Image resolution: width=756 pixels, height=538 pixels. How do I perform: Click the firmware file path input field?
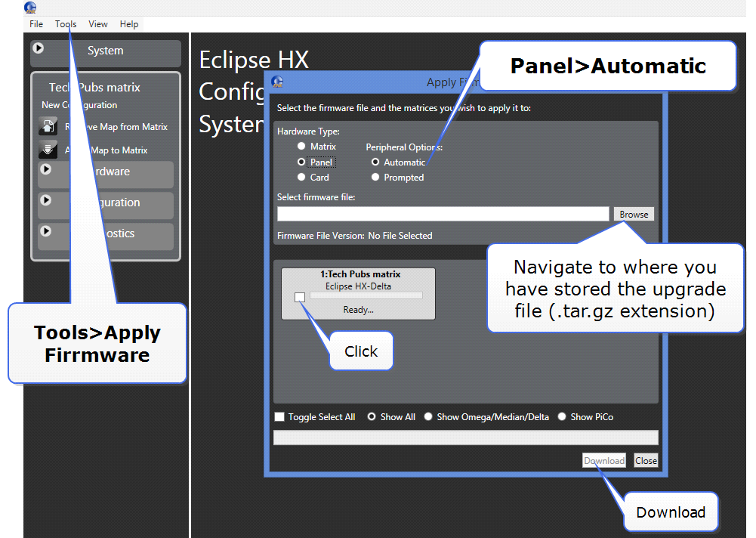(443, 215)
